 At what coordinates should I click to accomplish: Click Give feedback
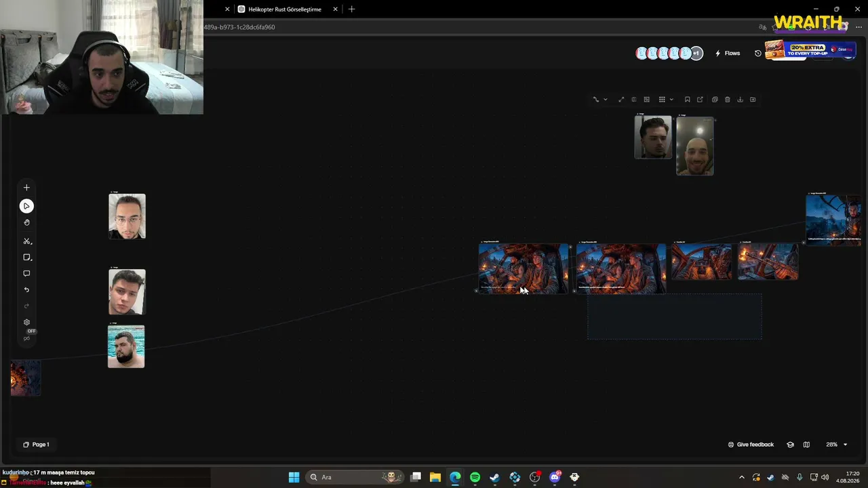pos(751,445)
